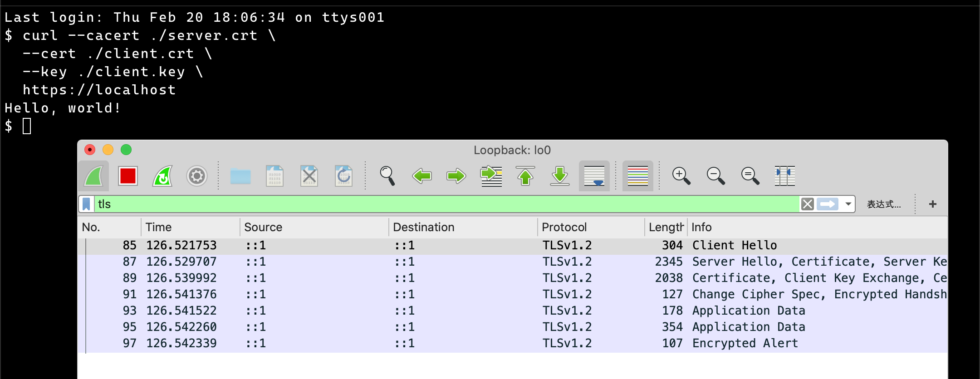This screenshot has height=379, width=980.
Task: Select packet 93 Application Data row
Action: coord(513,311)
